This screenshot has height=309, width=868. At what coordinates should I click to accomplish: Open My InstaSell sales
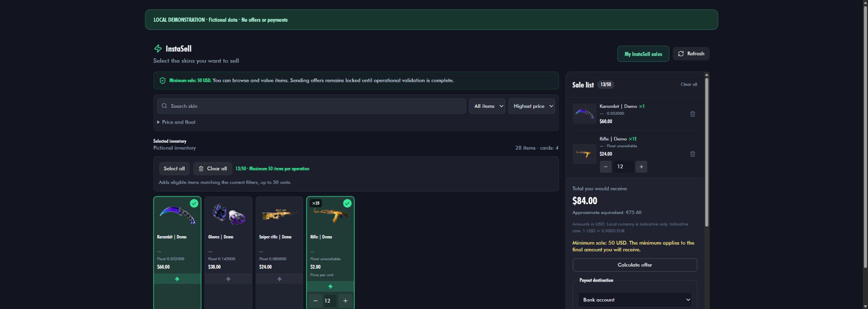tap(643, 54)
